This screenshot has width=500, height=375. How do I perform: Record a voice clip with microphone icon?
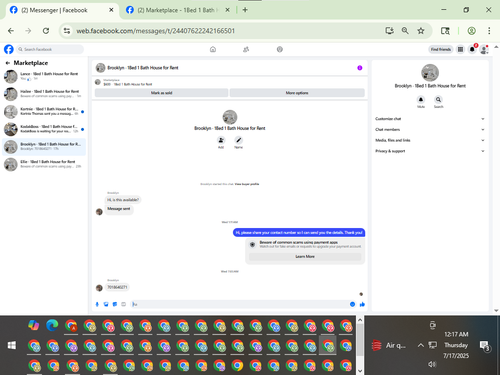pos(97,304)
